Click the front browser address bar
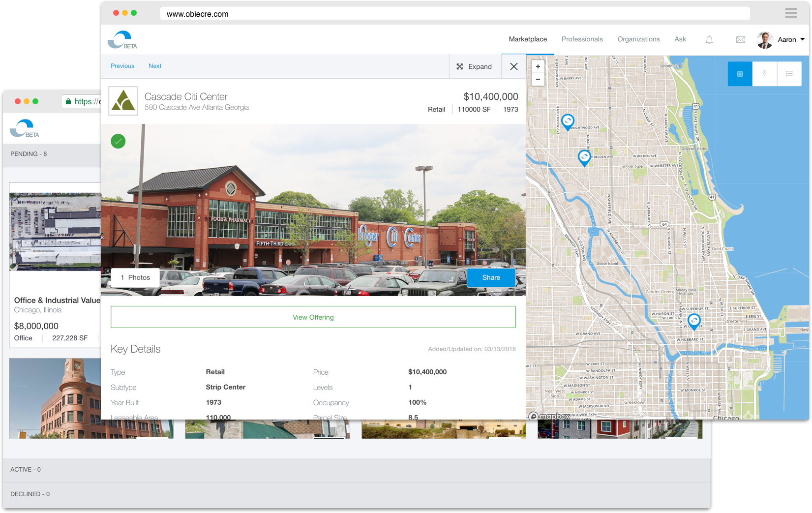812x513 pixels. coord(455,14)
